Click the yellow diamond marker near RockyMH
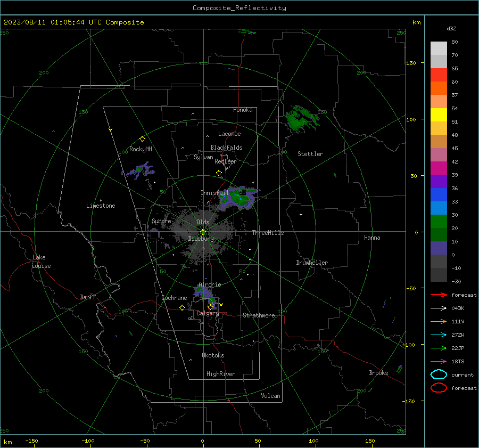This screenshot has width=479, height=448. pos(142,139)
